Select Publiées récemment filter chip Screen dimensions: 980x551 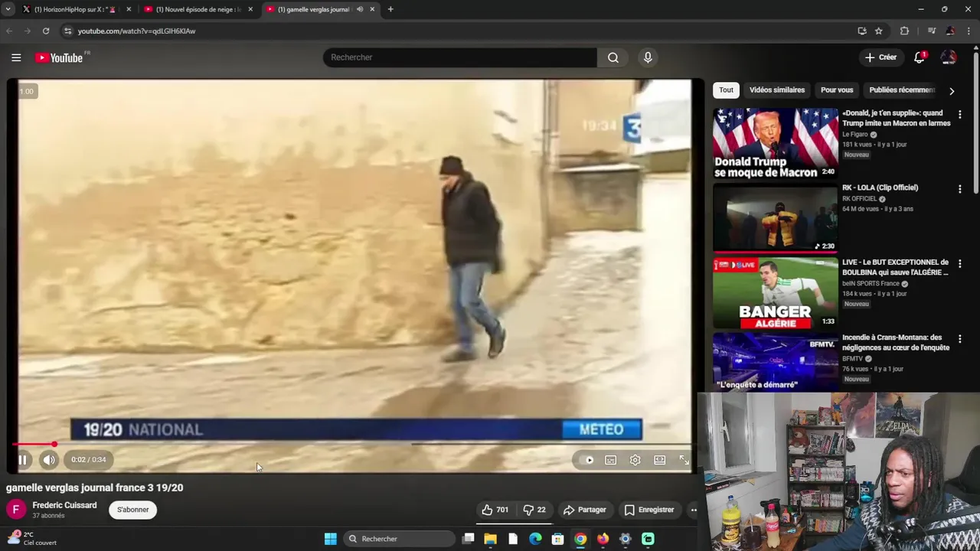[x=902, y=90]
